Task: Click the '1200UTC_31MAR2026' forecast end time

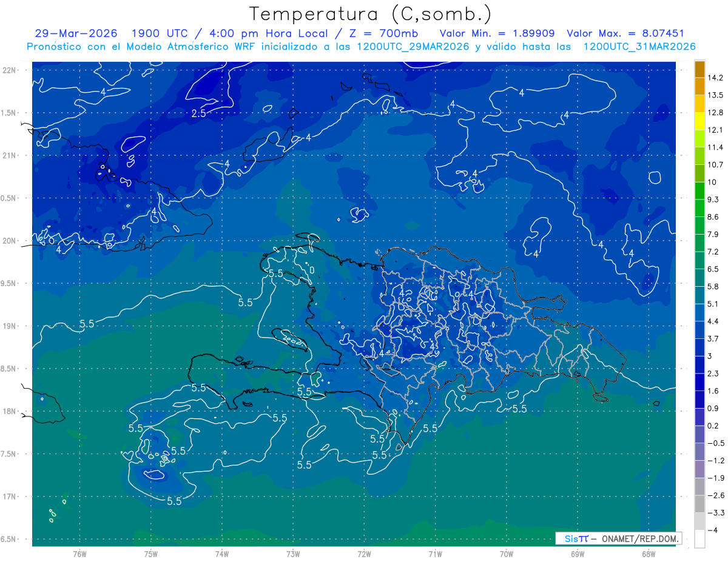Action: (x=639, y=47)
